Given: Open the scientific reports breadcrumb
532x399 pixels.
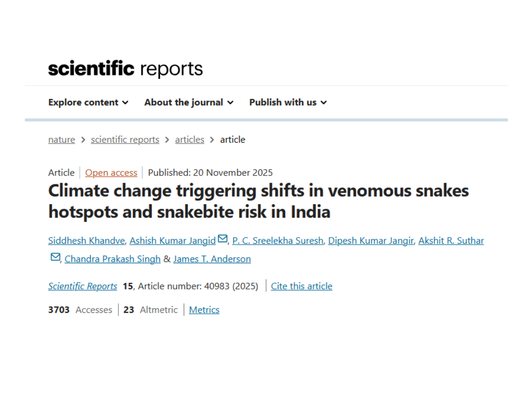Looking at the screenshot, I should pos(125,140).
